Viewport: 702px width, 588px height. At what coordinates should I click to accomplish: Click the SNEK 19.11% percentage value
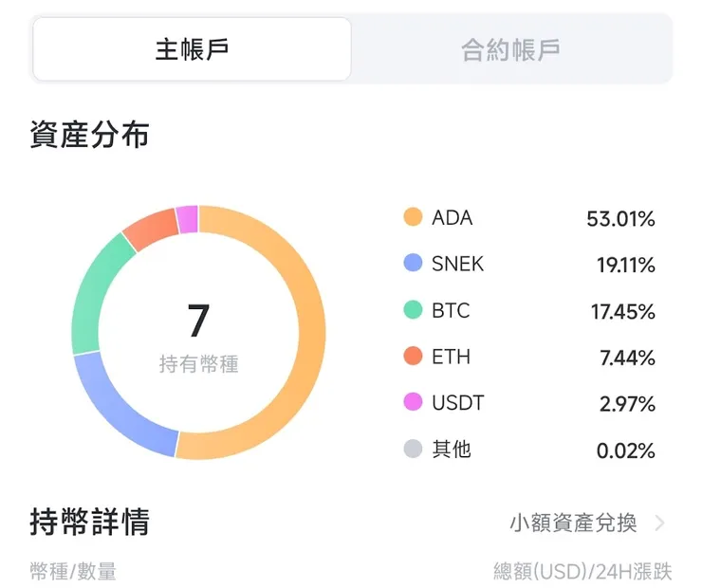click(625, 266)
